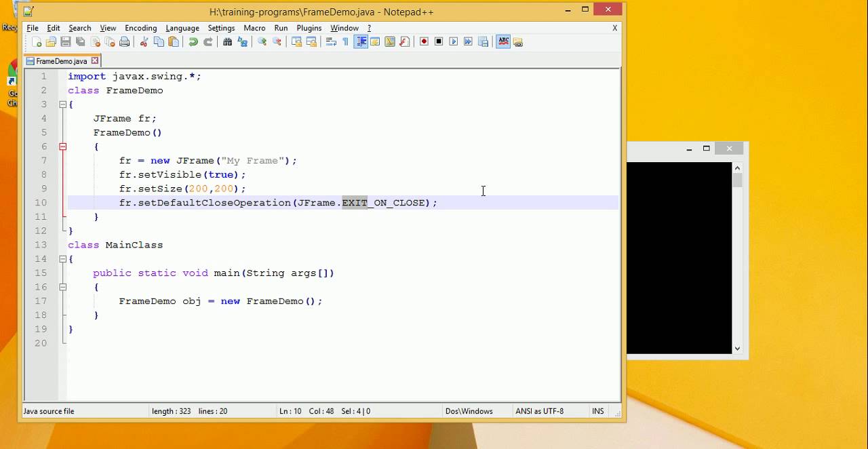Open the Document Map icon
This screenshot has height=449, width=868.
pos(390,42)
